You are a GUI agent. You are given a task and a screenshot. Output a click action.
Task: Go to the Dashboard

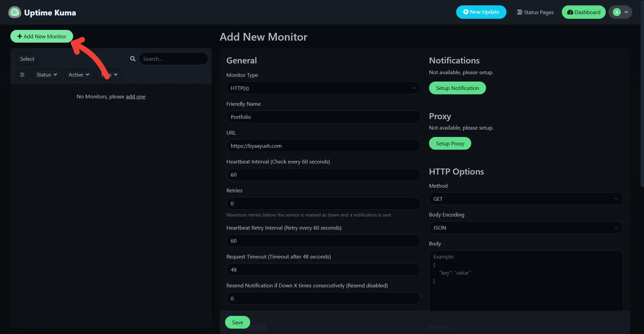pyautogui.click(x=583, y=12)
